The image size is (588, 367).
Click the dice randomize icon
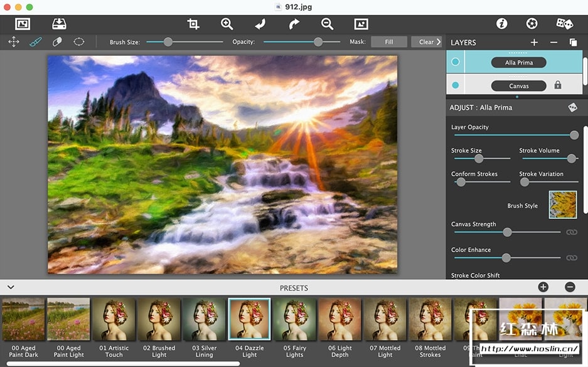[564, 24]
